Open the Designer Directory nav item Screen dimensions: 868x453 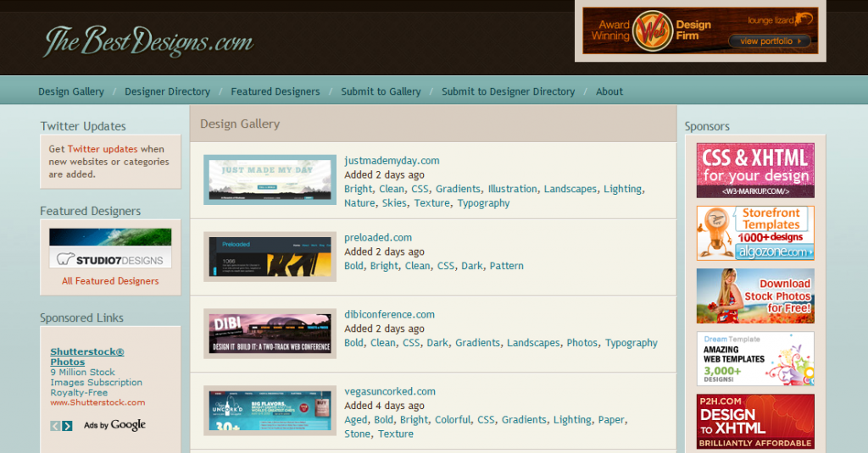point(167,91)
